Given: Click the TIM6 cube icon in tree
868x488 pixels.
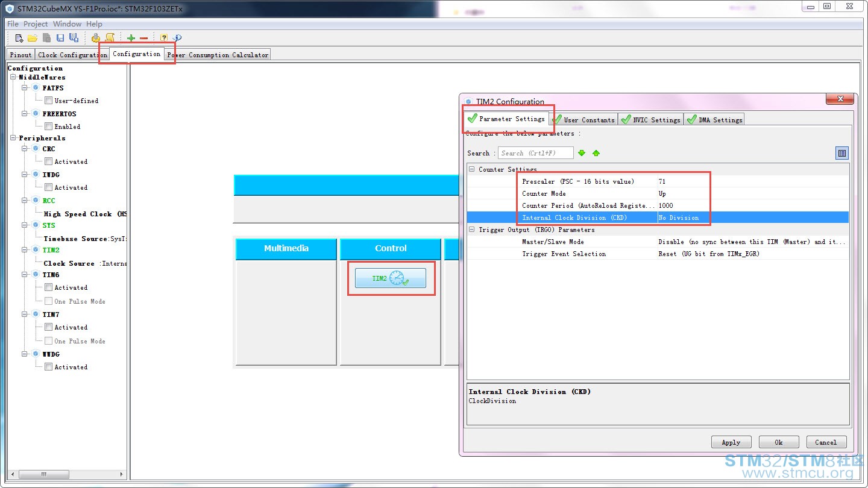Looking at the screenshot, I should click(x=36, y=275).
